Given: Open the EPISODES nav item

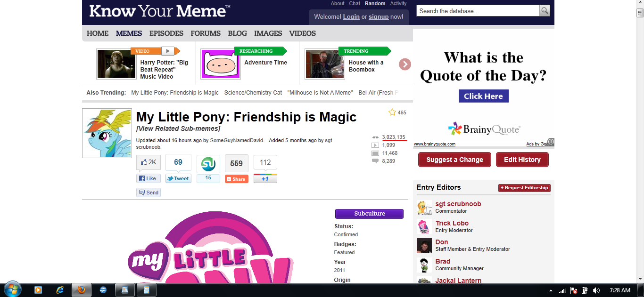Looking at the screenshot, I should click(x=166, y=33).
